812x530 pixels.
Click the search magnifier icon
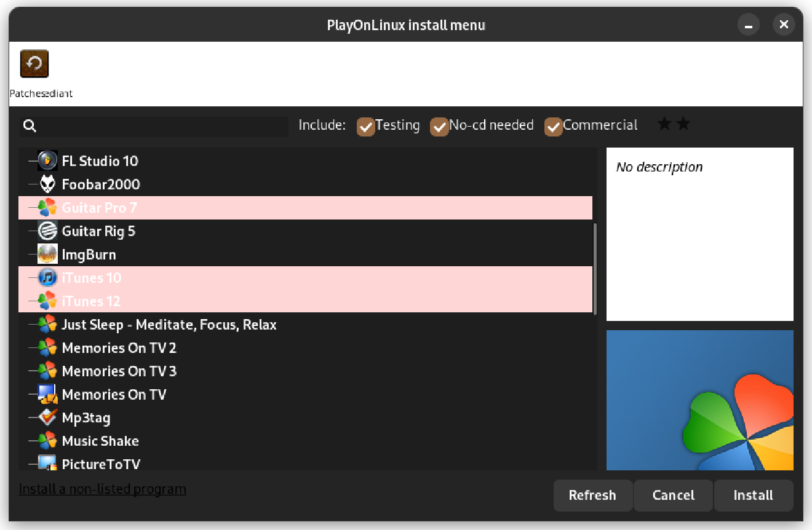(30, 126)
